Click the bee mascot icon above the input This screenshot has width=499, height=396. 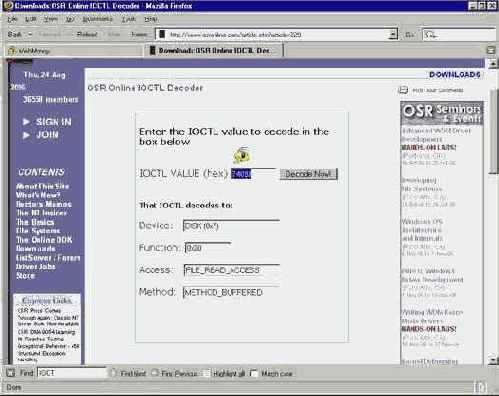(x=243, y=155)
